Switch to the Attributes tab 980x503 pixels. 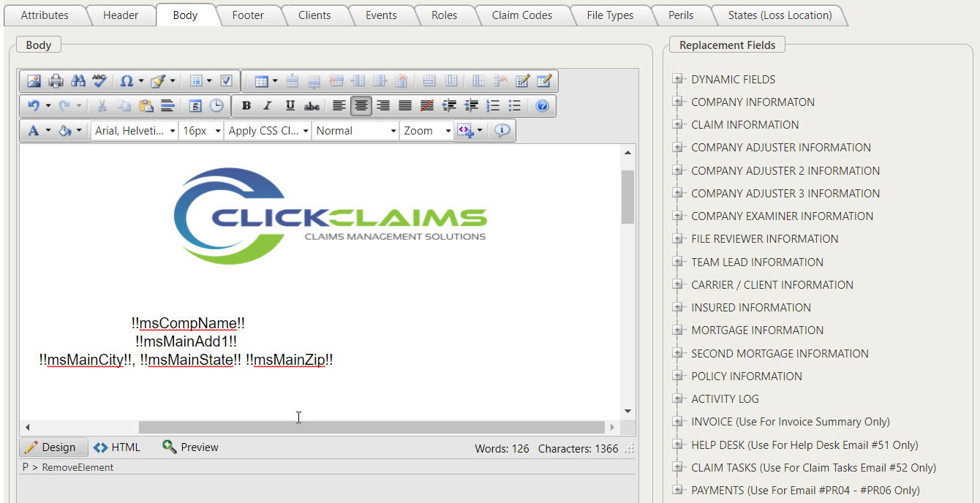(x=45, y=15)
